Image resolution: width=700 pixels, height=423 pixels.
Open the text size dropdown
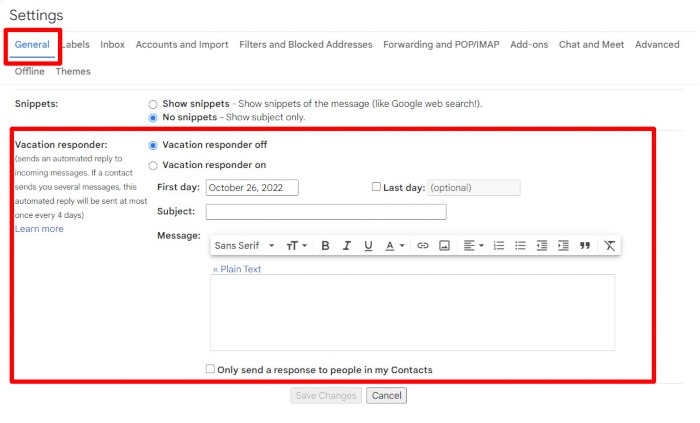(x=296, y=245)
